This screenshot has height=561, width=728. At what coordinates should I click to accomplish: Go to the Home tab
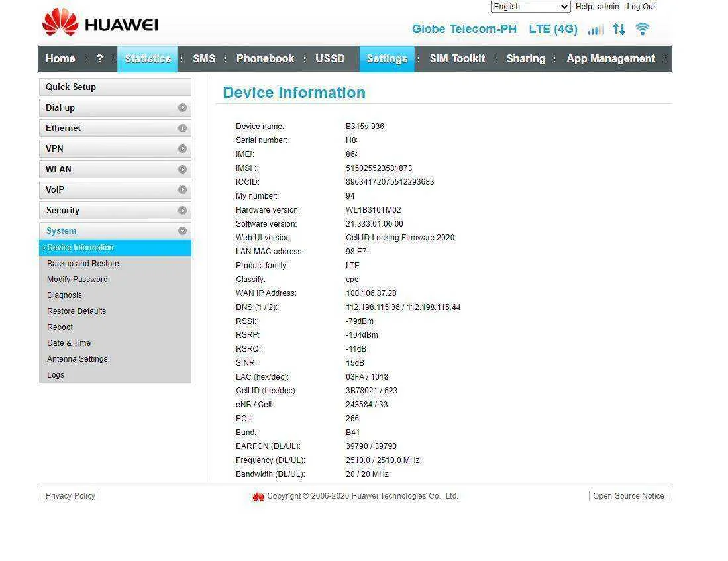coord(60,58)
